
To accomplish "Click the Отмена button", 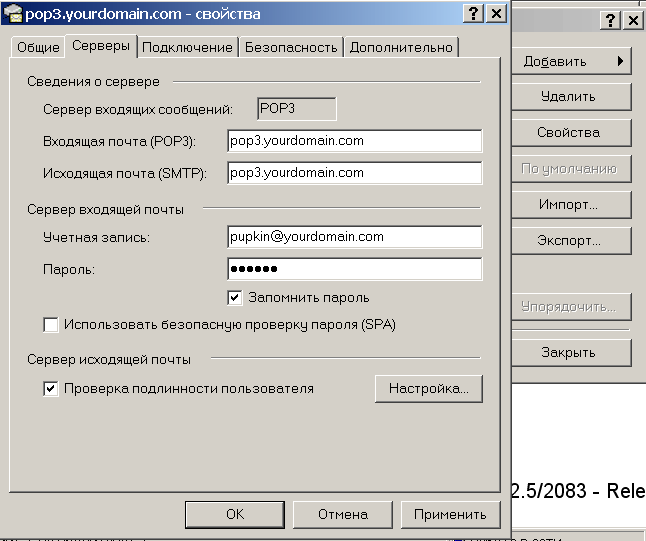I will tap(343, 514).
